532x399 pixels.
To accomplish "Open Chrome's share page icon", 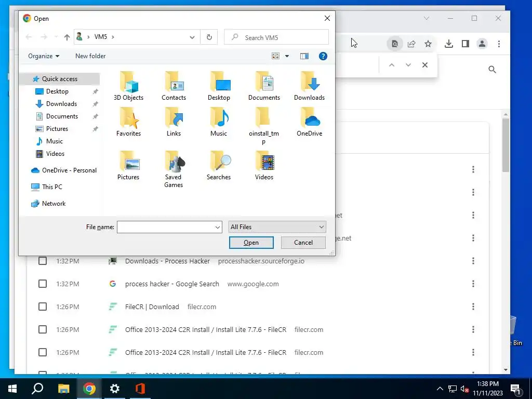I will [411, 44].
